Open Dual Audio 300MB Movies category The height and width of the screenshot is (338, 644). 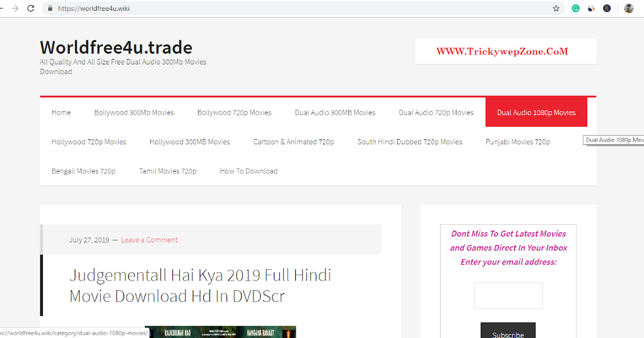click(335, 113)
